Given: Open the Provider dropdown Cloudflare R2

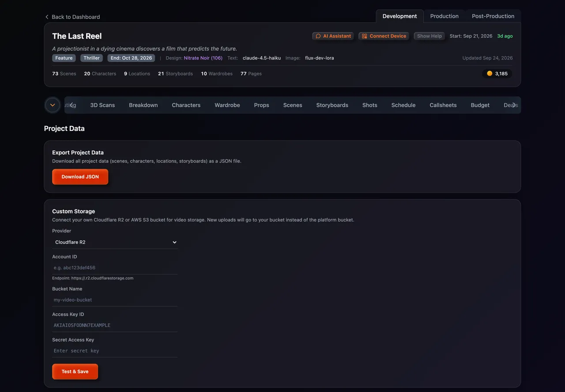Looking at the screenshot, I should 115,242.
